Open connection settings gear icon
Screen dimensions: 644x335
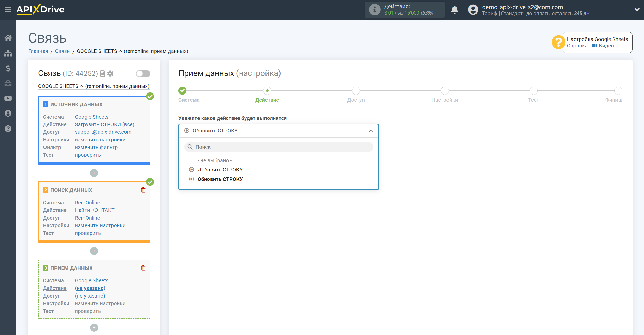click(110, 74)
